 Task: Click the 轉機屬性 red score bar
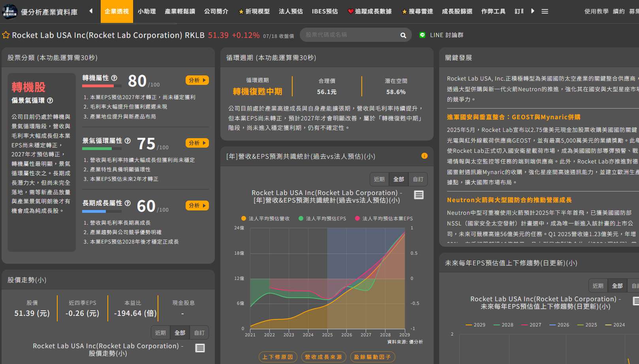(101, 86)
